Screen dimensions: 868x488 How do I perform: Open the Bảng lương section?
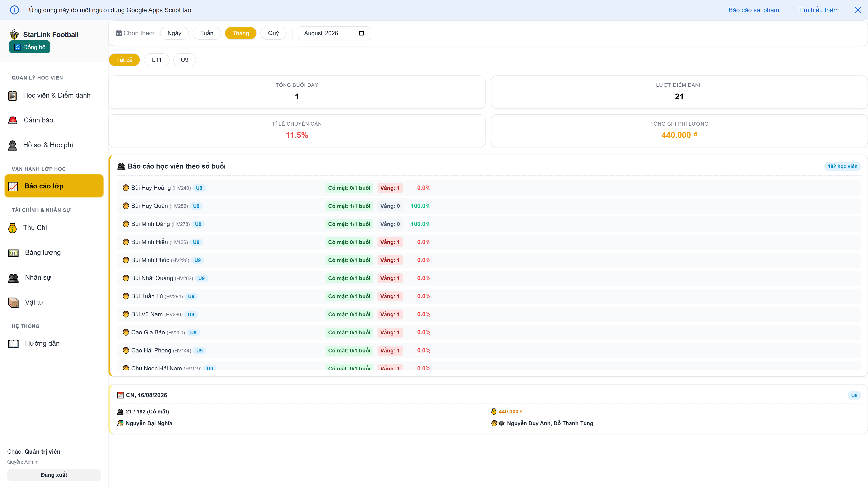coord(54,253)
